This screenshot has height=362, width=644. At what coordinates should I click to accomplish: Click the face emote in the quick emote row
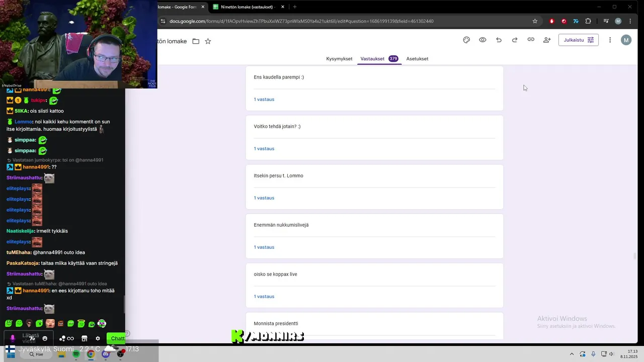(50, 324)
